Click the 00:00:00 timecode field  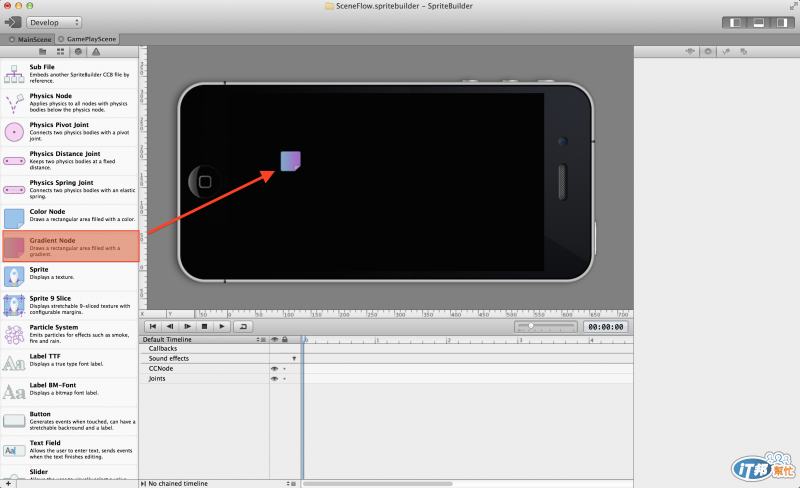point(606,327)
